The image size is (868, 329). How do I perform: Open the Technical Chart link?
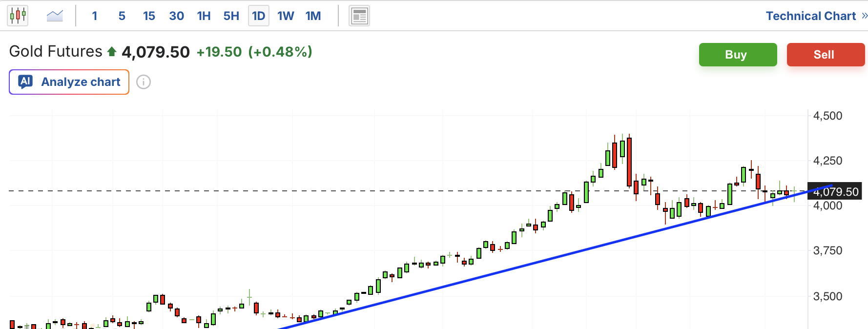[811, 16]
